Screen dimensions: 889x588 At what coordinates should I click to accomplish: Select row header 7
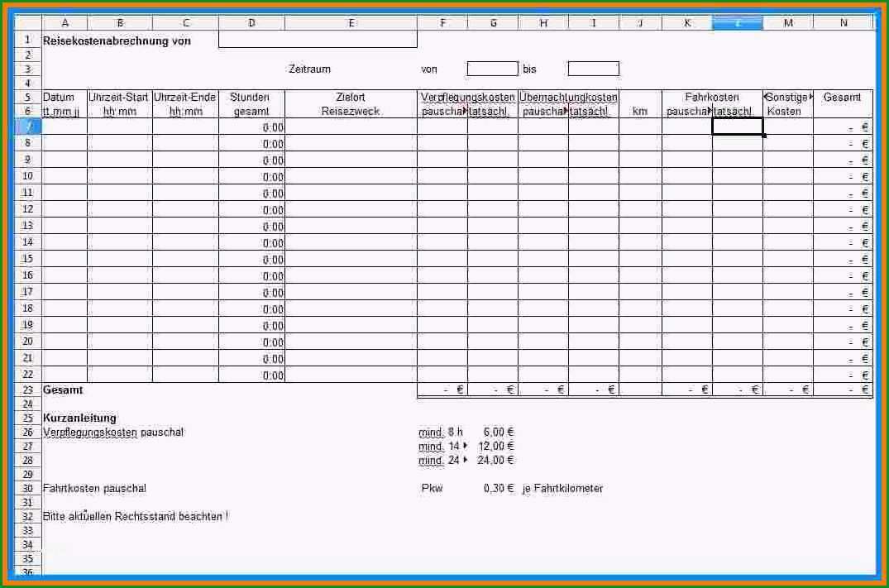click(x=28, y=127)
